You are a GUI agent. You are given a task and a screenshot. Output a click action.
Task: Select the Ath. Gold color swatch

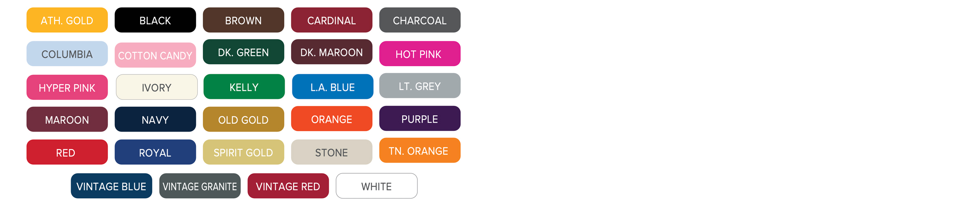[67, 20]
